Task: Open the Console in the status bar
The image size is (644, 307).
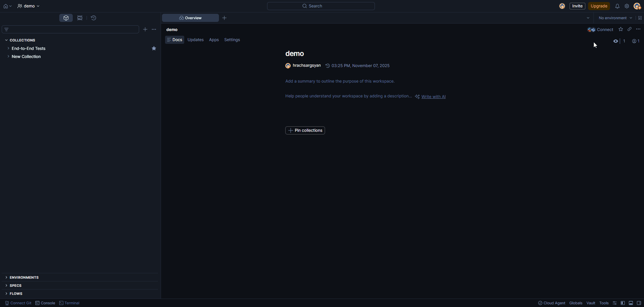Action: (45, 303)
